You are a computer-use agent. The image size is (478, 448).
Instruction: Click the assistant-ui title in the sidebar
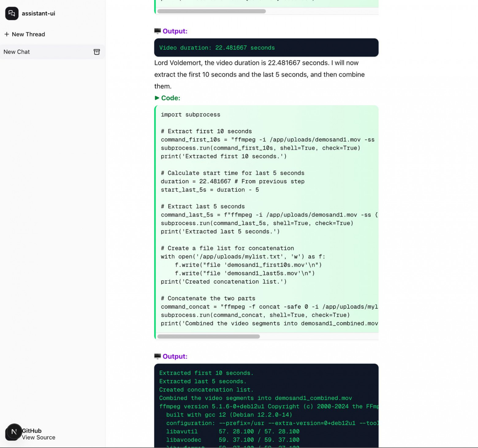tap(38, 13)
